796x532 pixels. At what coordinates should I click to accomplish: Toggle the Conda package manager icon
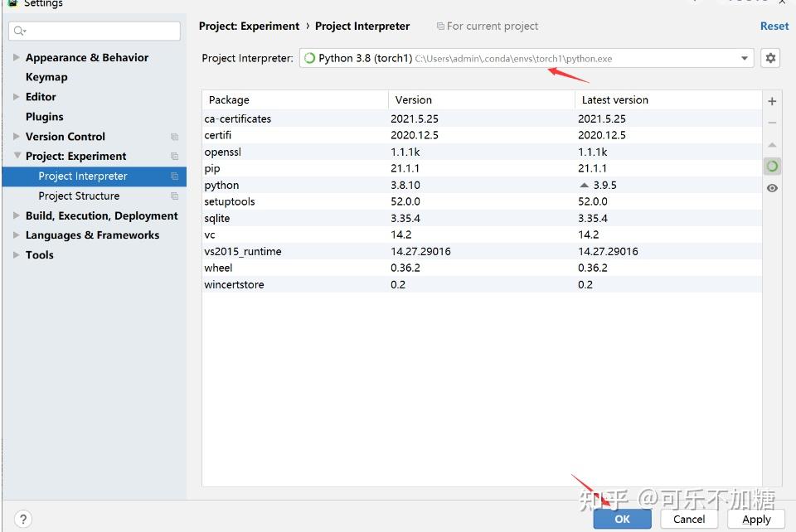click(x=772, y=167)
